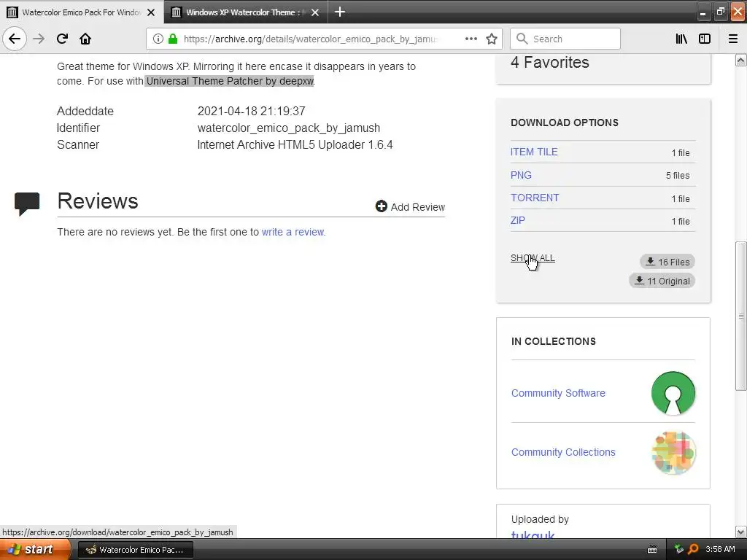
Task: Click SHOW ALL download files
Action: [x=533, y=258]
